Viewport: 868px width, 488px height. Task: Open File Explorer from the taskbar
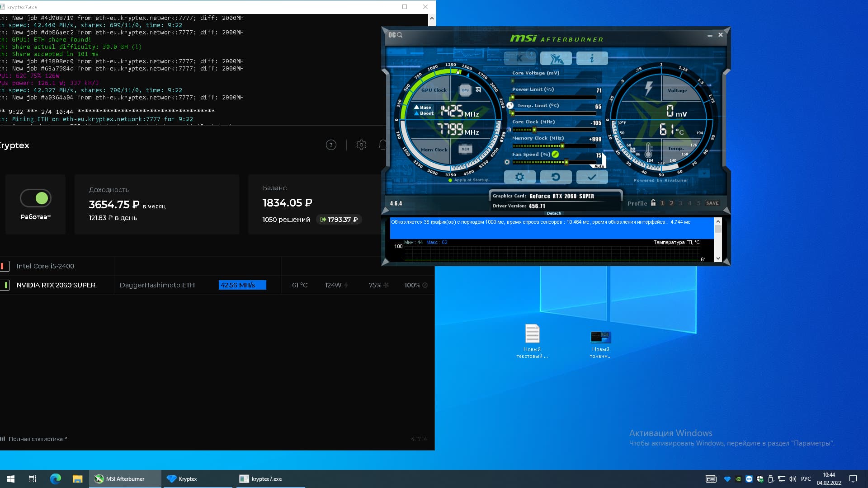coord(78,479)
